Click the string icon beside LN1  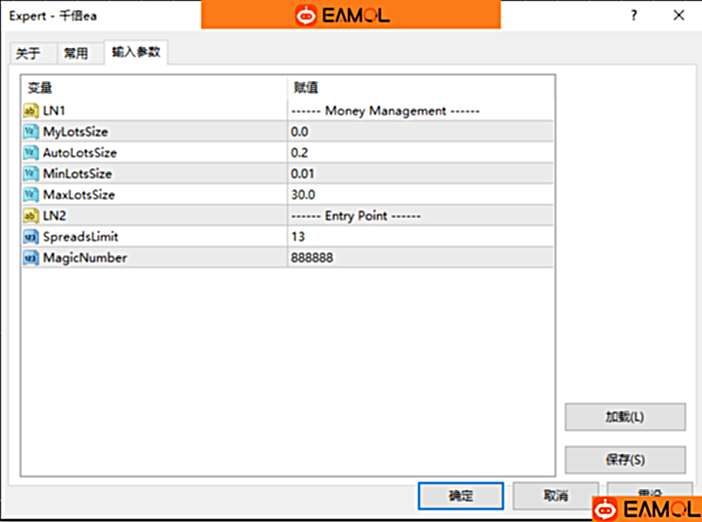tap(31, 110)
